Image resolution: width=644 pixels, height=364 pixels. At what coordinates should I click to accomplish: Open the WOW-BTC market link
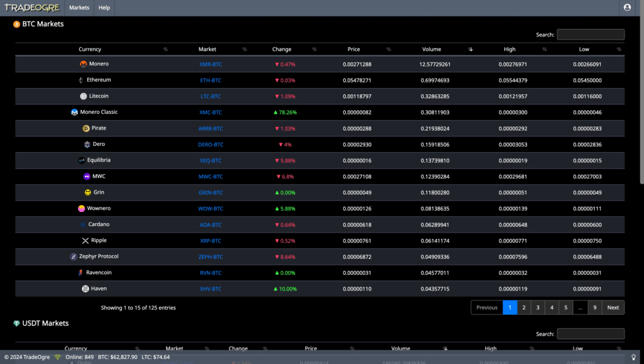click(211, 209)
